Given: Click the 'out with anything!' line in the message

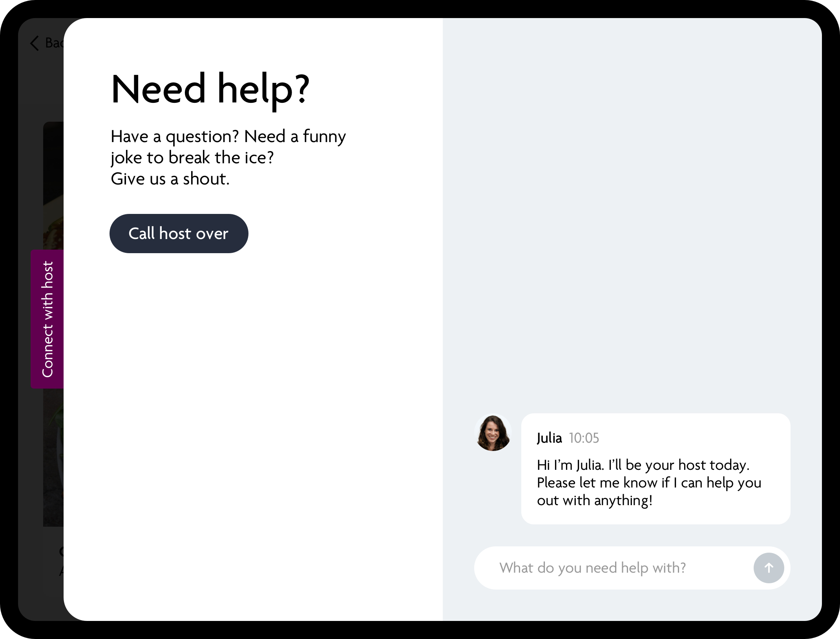Looking at the screenshot, I should tap(594, 500).
